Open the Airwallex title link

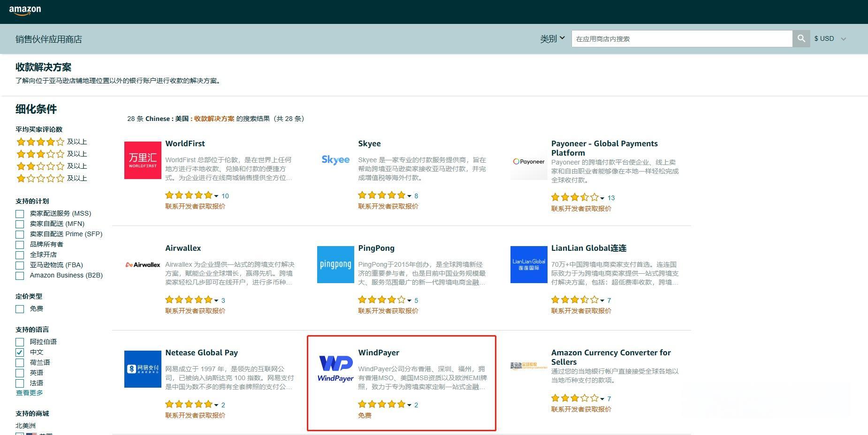pyautogui.click(x=183, y=248)
